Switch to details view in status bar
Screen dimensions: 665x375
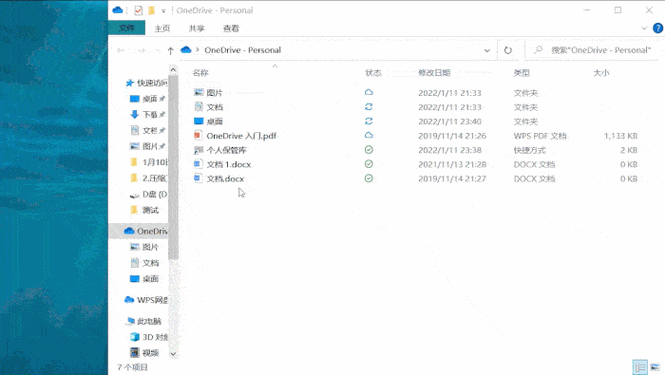(640, 367)
